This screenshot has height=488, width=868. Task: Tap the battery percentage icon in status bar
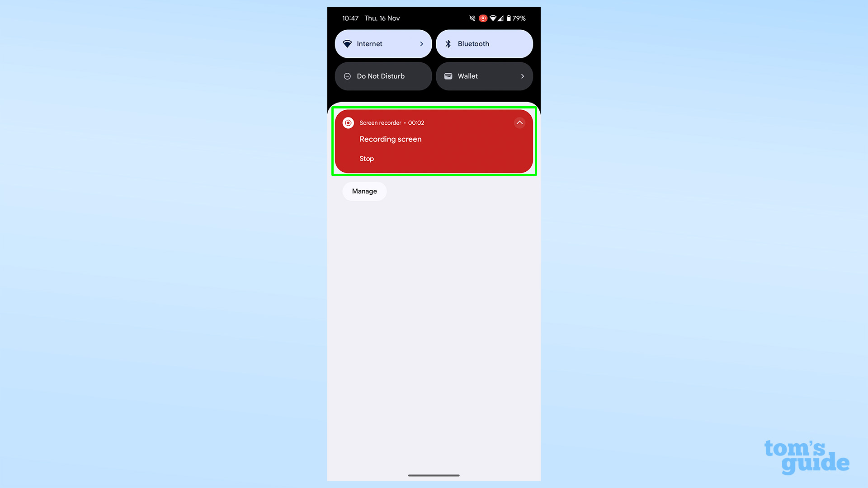click(518, 18)
